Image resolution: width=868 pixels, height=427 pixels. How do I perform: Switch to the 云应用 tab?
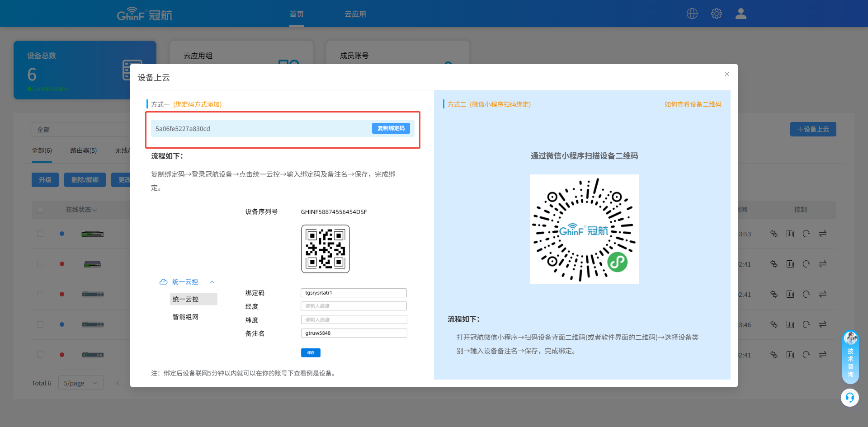355,14
